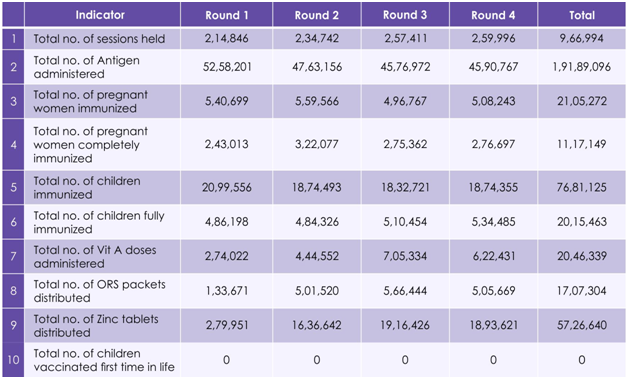The height and width of the screenshot is (379, 628).
Task: Select the Round 1 column header
Action: pyautogui.click(x=227, y=15)
